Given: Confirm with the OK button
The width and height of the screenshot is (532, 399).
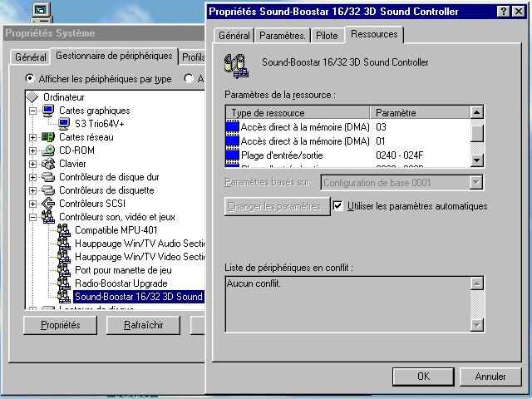Looking at the screenshot, I should [x=423, y=377].
